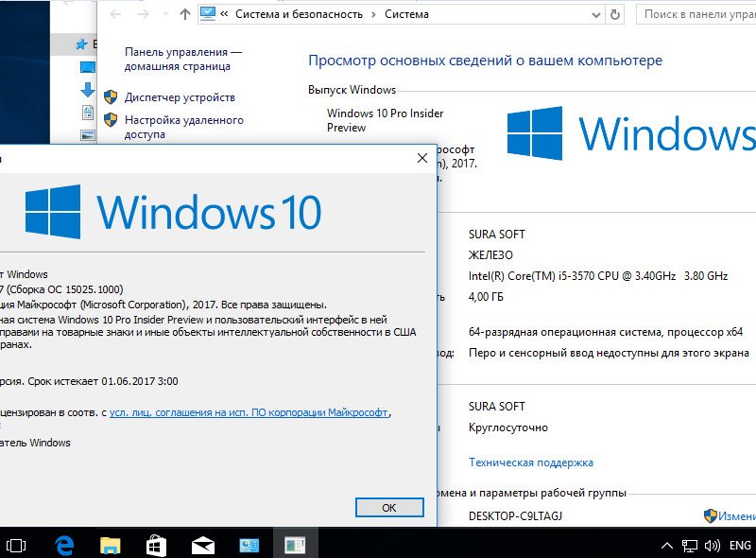This screenshot has height=558, width=756.
Task: Click the 64-разрядная операционная система text
Action: click(606, 332)
